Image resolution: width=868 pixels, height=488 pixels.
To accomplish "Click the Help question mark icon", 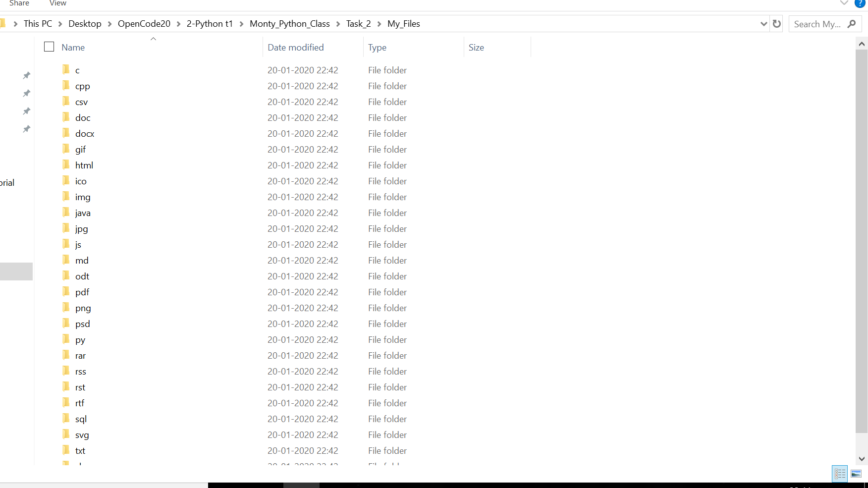I will 861,4.
